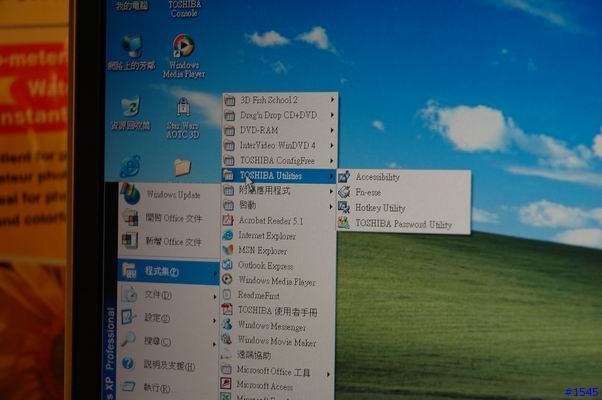Click the Windows Media Player icon in programs list
Image resolution: width=602 pixels, height=400 pixels.
[227, 279]
